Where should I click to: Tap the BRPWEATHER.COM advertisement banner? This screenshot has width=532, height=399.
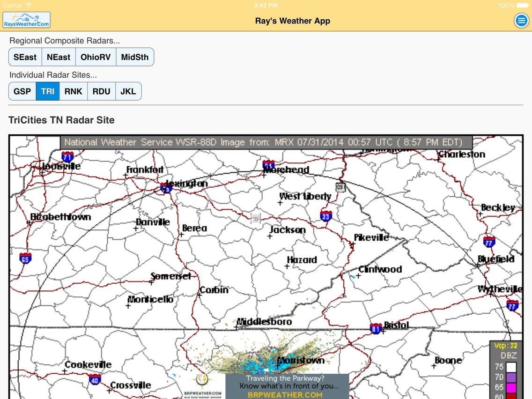coord(287,386)
